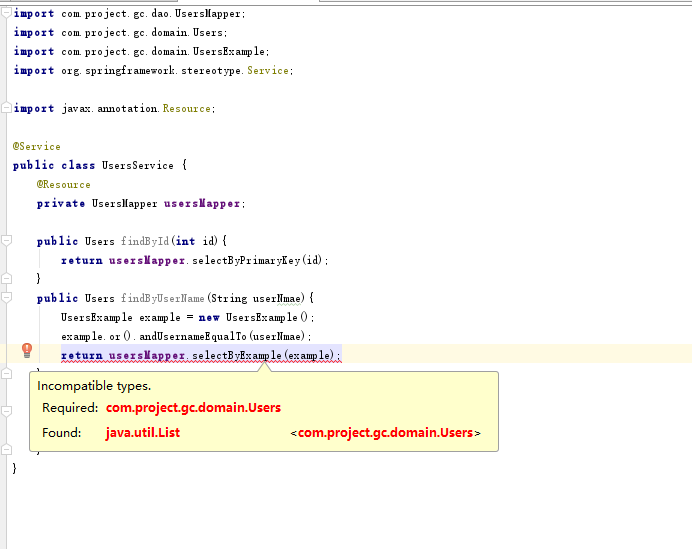
Task: Click the new keyword before UsersExample()
Action: [209, 317]
